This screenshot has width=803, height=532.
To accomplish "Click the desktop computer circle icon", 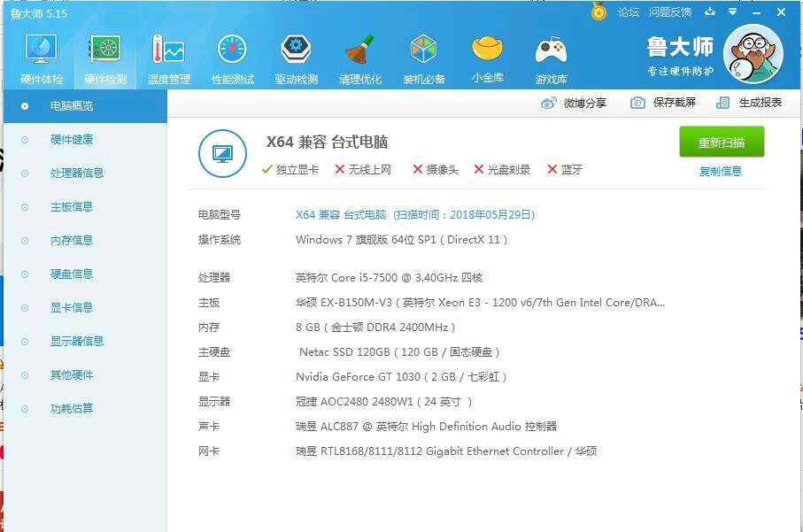I will click(223, 154).
